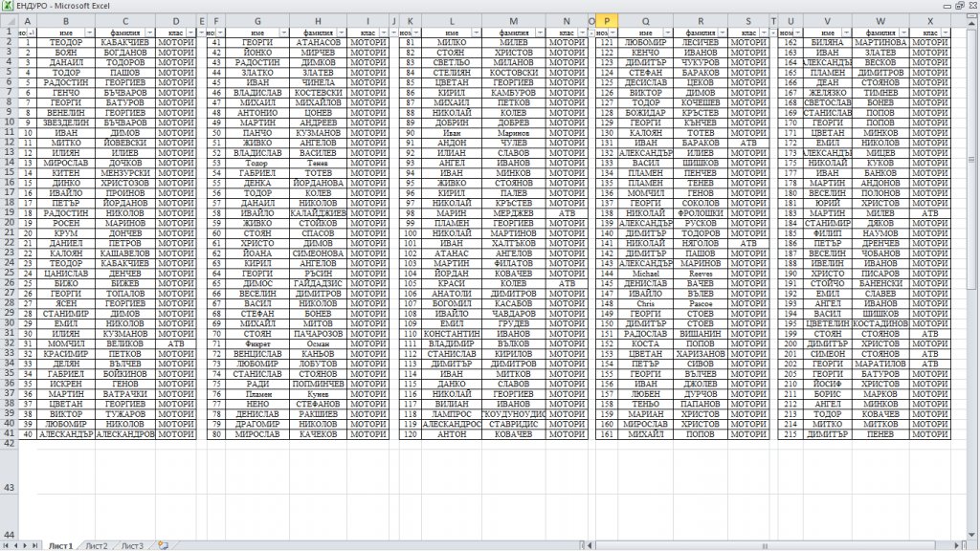Open the filter dropdown in column B
980x551 pixels.
pos(90,33)
